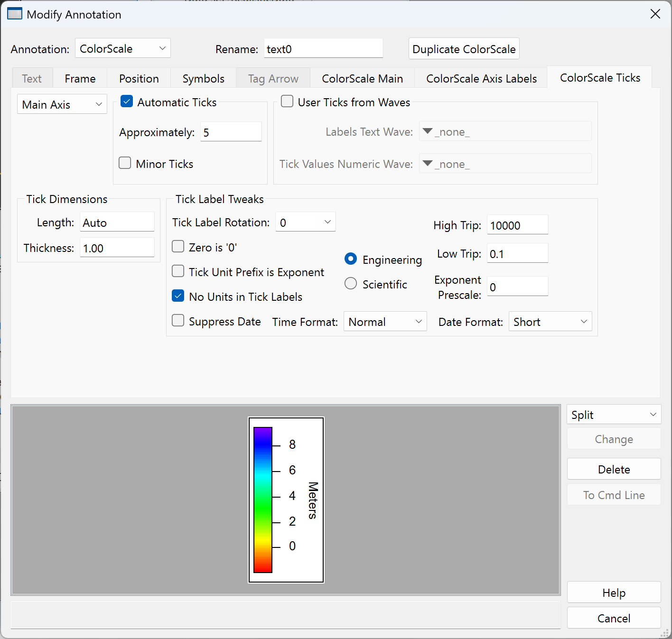Open the ColorScale Axis Labels tab
This screenshot has height=639, width=672.
coord(481,78)
